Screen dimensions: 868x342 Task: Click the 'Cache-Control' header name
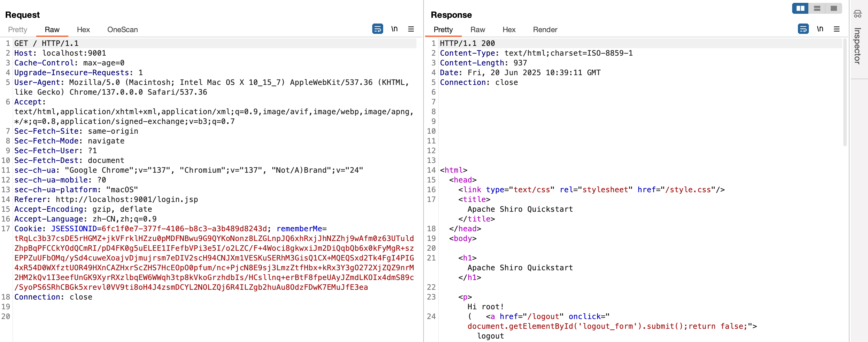44,63
